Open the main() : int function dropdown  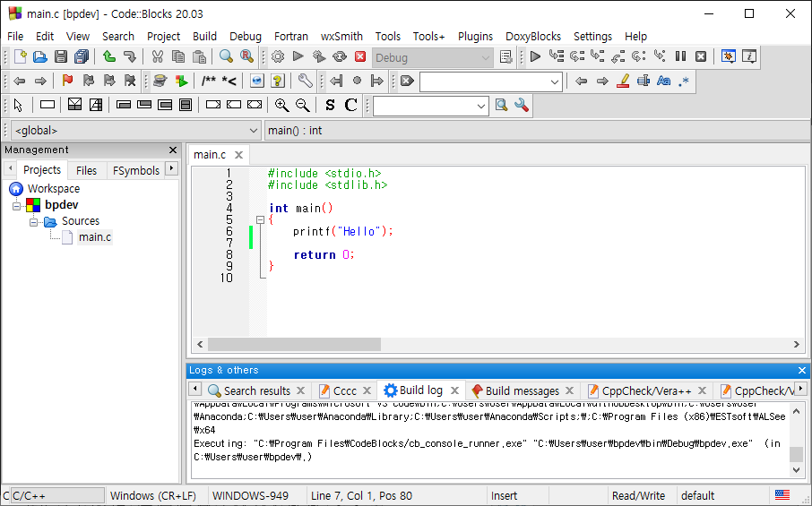pyautogui.click(x=537, y=131)
